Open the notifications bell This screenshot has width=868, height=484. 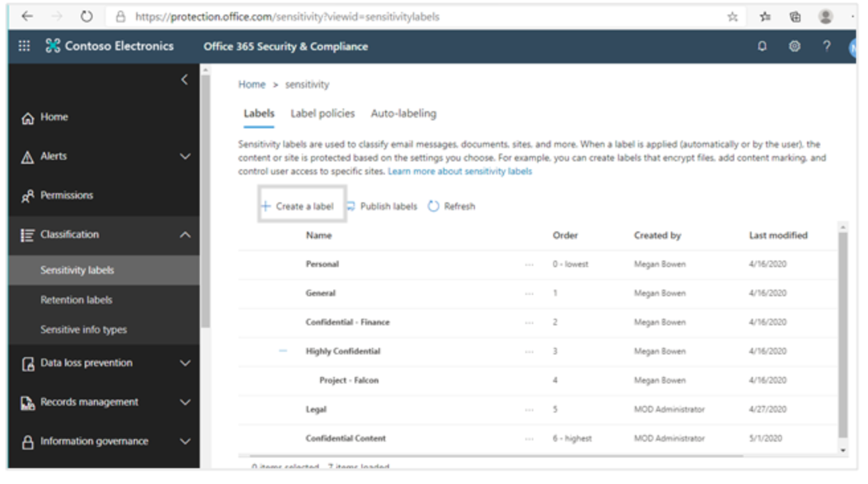pyautogui.click(x=761, y=46)
